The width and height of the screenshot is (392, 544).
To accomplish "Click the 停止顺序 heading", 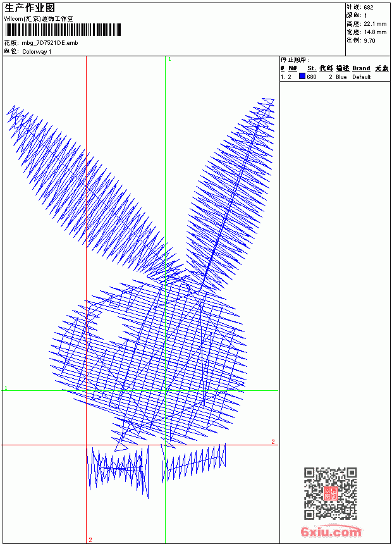I will 295,60.
